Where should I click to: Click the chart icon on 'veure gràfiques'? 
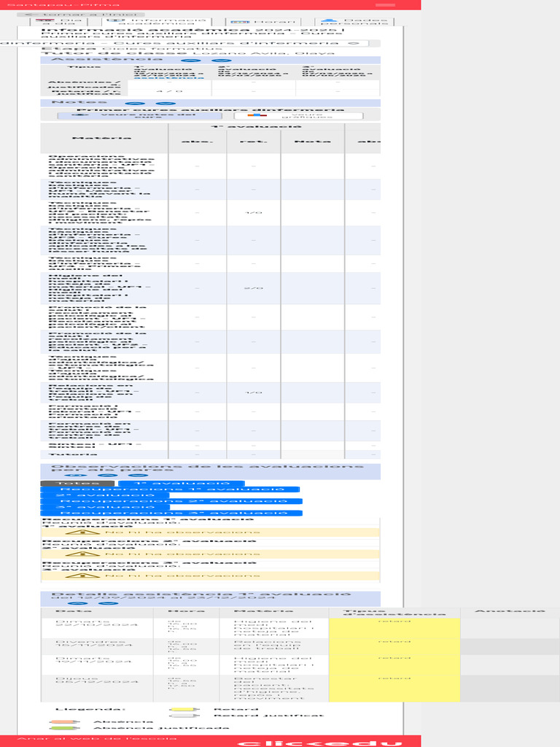tap(257, 115)
